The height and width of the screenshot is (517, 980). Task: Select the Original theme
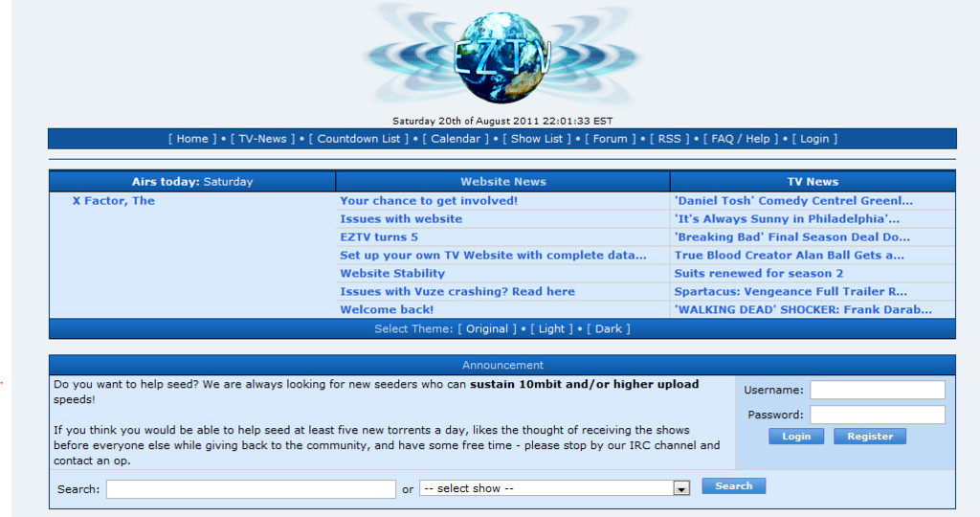(487, 328)
